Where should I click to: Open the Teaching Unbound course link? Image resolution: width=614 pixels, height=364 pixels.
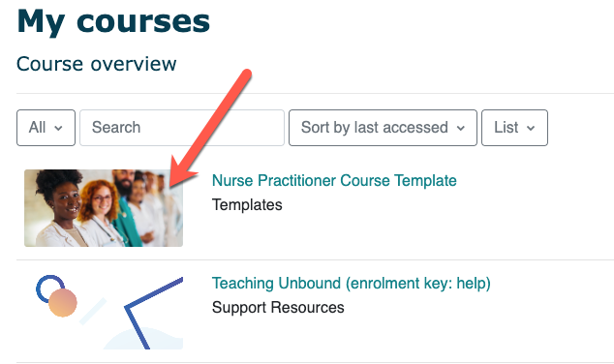(352, 283)
